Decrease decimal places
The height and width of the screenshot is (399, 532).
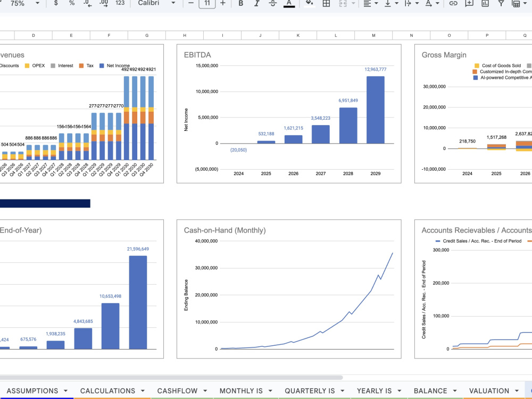[x=88, y=3]
